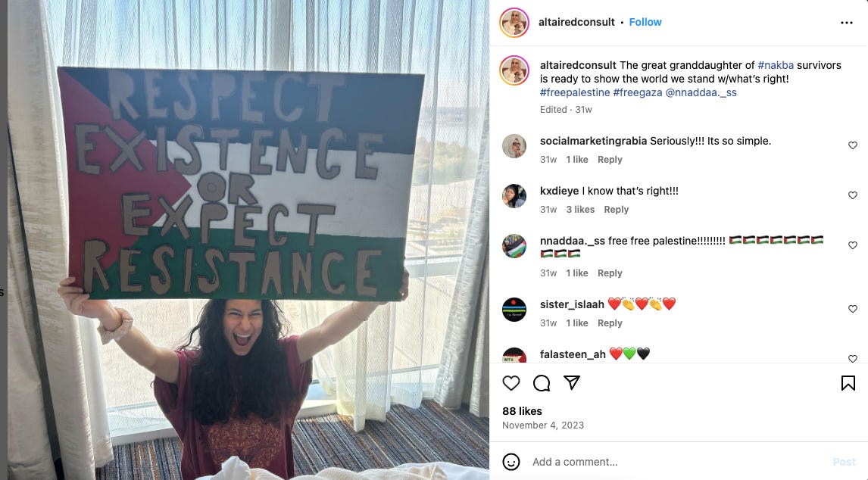Image resolution: width=868 pixels, height=480 pixels.
Task: Like the post with heart icon
Action: tap(511, 383)
